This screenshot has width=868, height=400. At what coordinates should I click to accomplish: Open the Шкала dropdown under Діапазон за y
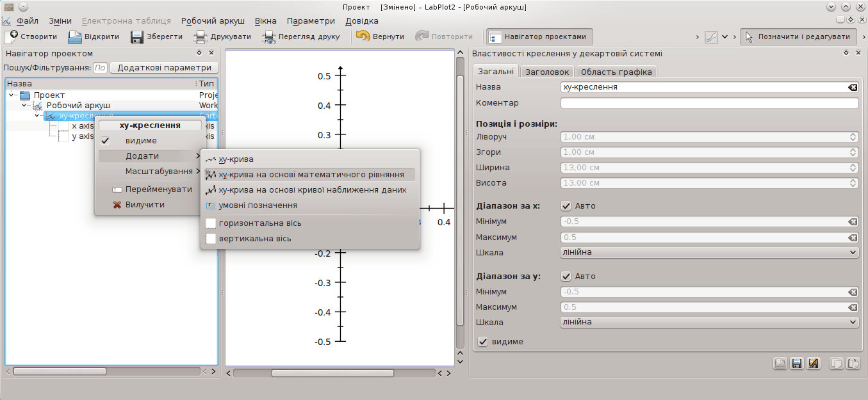coord(709,323)
